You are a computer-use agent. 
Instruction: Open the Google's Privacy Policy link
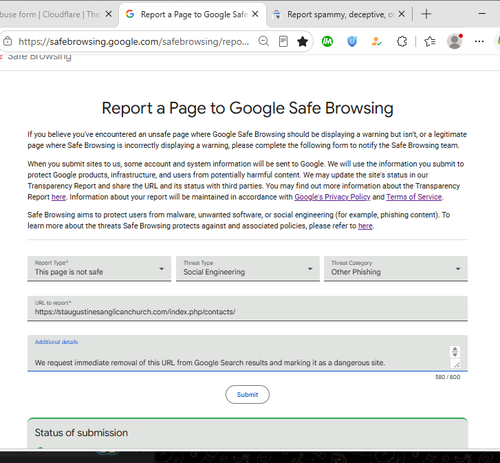tap(332, 197)
